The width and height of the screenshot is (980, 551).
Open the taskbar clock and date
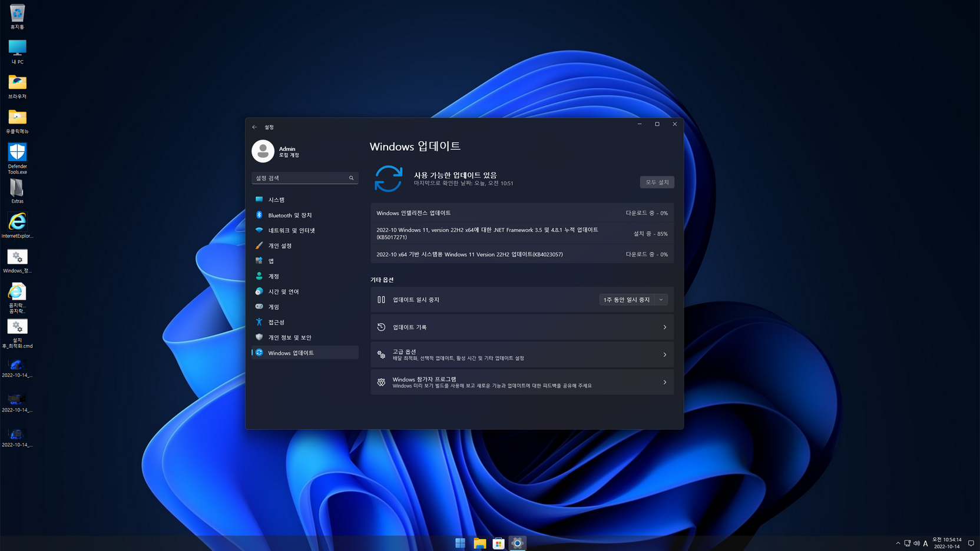pos(946,543)
